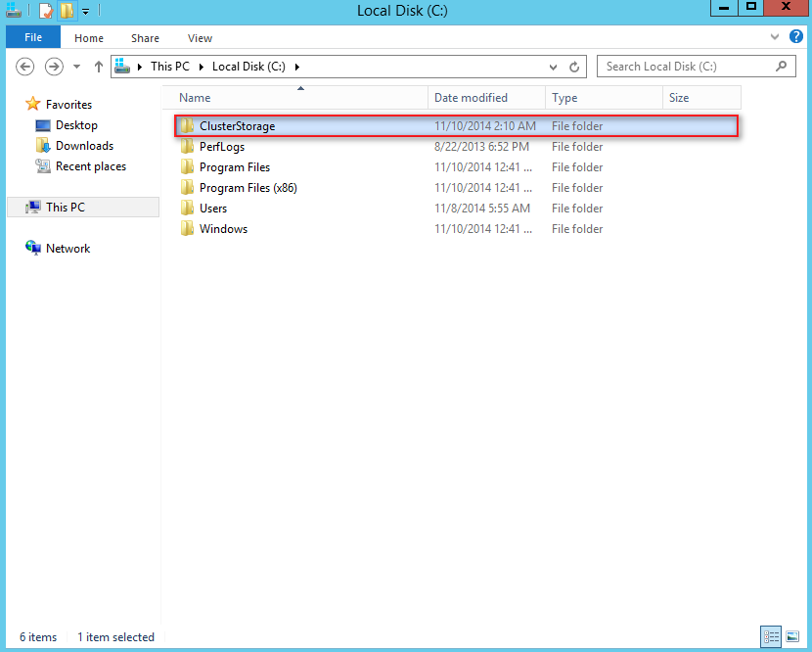Click the Program Files folder icon

pos(187,166)
